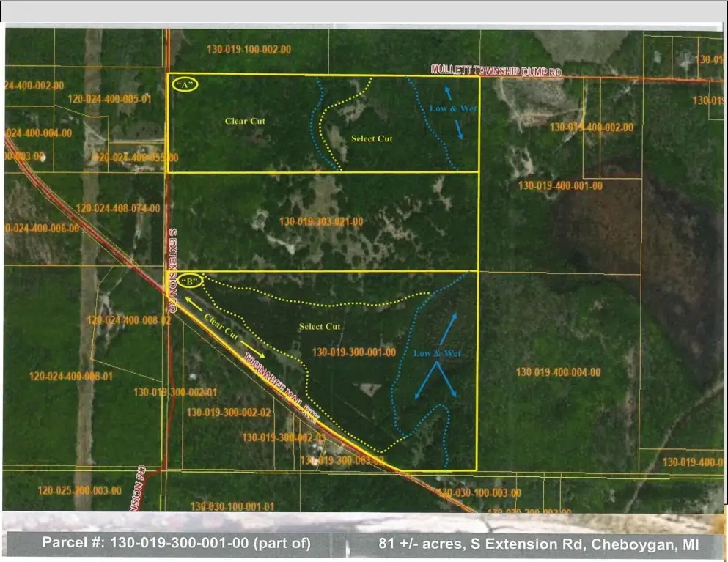Click the Select Cut label in parcel B

tap(320, 327)
